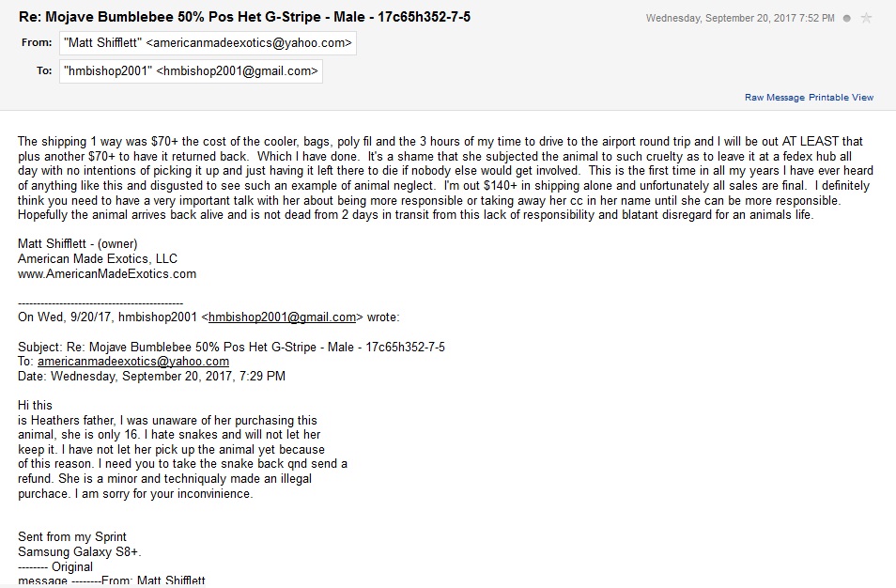Screen dimensions: 896x588
Task: Click the From sender address field
Action: point(208,43)
